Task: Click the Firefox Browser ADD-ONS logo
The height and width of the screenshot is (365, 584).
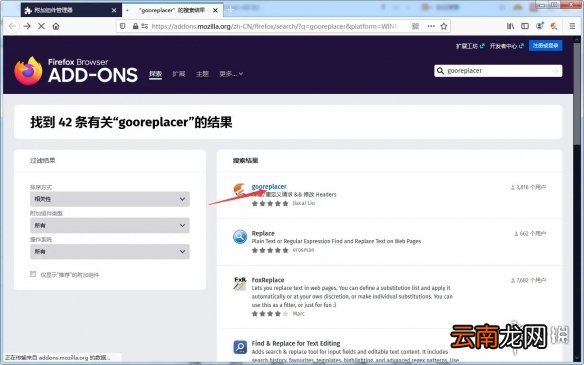Action: coord(76,71)
